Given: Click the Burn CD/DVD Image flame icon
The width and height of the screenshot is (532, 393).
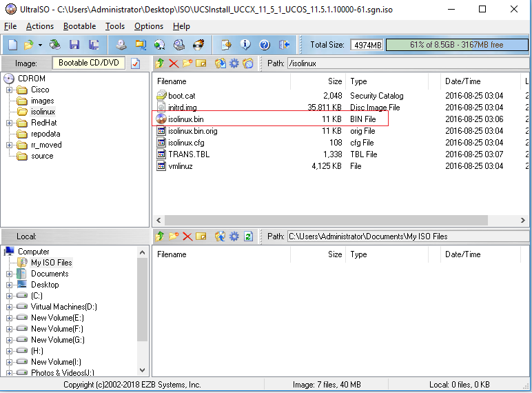Looking at the screenshot, I should point(198,45).
